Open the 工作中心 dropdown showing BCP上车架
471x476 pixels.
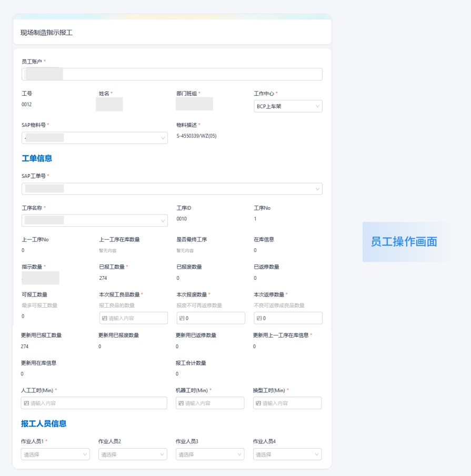click(x=288, y=106)
